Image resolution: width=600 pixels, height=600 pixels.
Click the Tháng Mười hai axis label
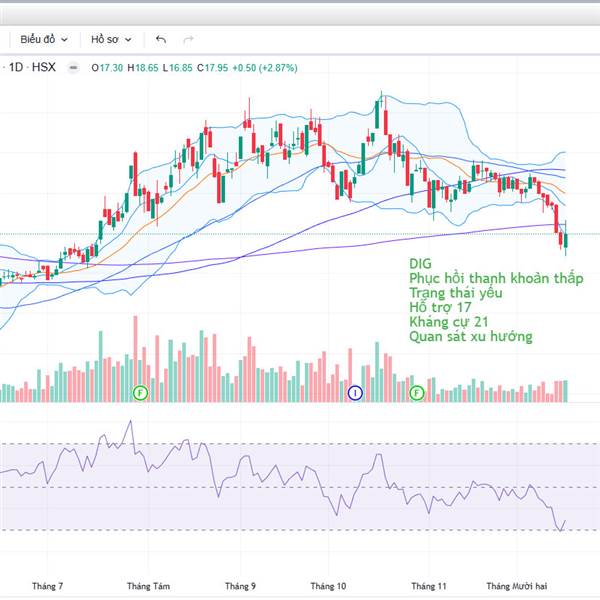click(517, 586)
